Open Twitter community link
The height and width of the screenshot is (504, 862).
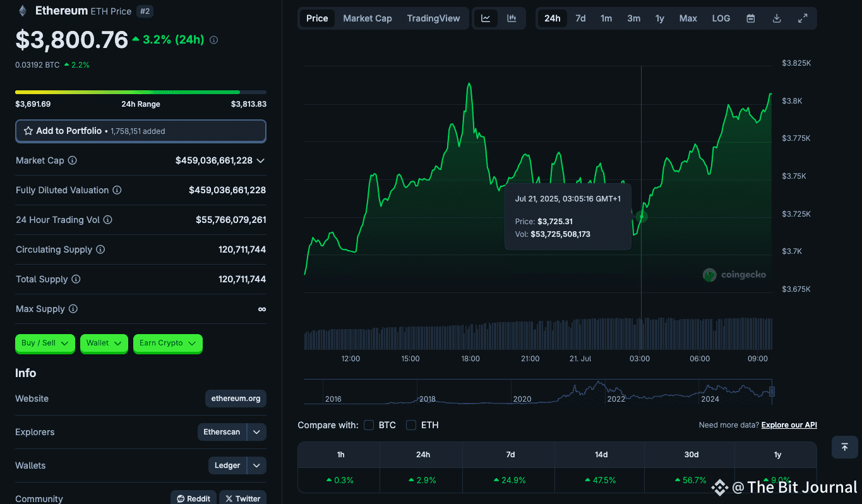point(243,498)
